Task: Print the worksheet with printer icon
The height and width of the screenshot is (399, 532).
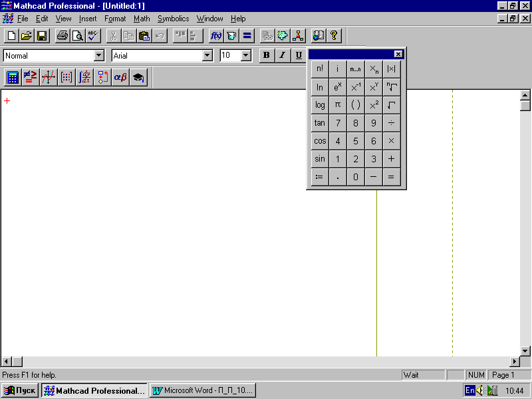Action: pos(63,36)
